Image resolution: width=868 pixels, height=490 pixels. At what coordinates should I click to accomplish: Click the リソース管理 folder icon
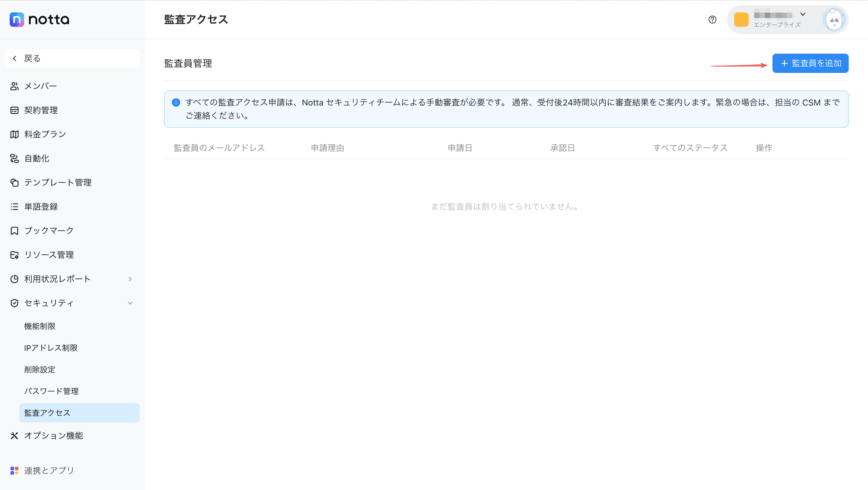(14, 255)
